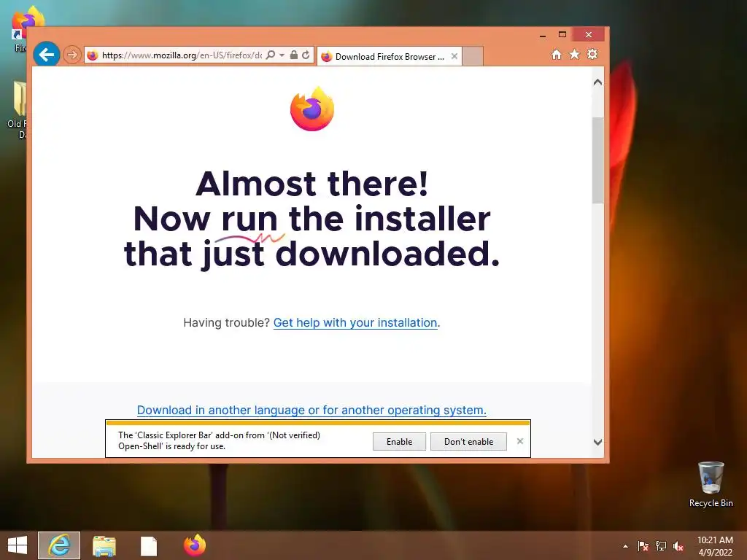Click the Firefox favicon in address bar
The image size is (747, 560).
[93, 55]
